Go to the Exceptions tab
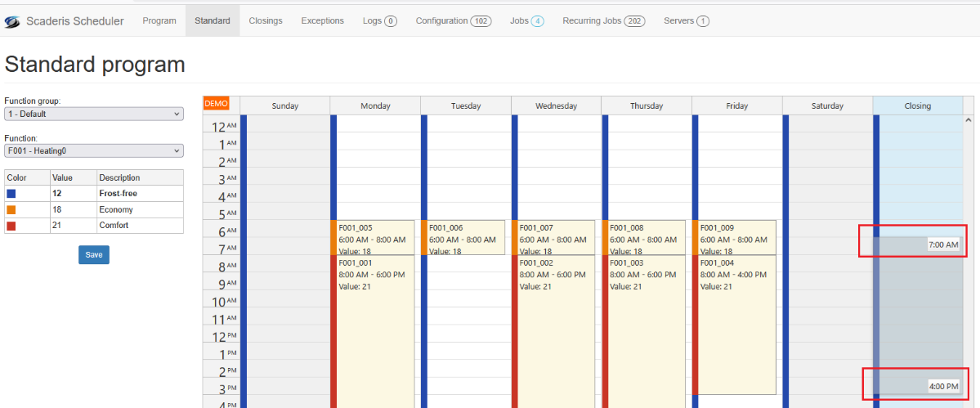This screenshot has height=408, width=980. click(x=322, y=21)
